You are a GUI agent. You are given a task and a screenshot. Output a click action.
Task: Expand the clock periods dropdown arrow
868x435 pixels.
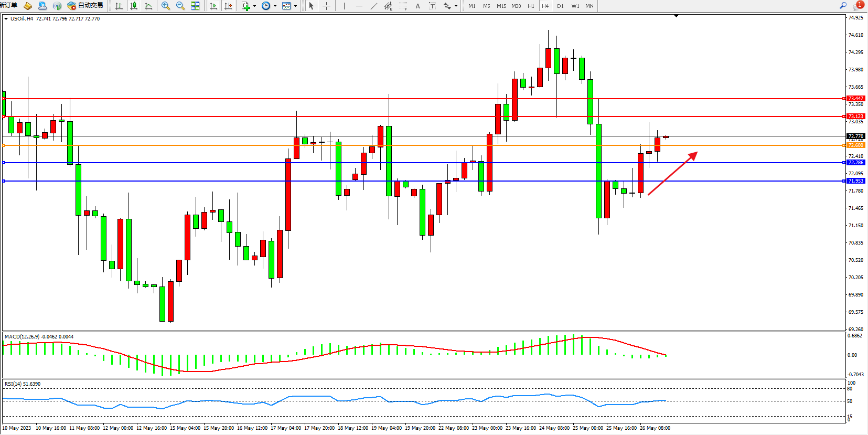(275, 6)
